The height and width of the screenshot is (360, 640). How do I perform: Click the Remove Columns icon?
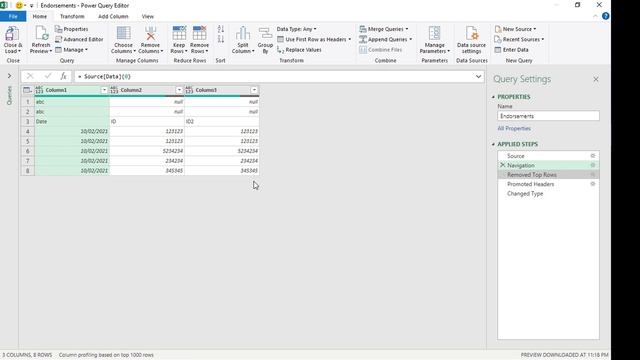tap(150, 33)
